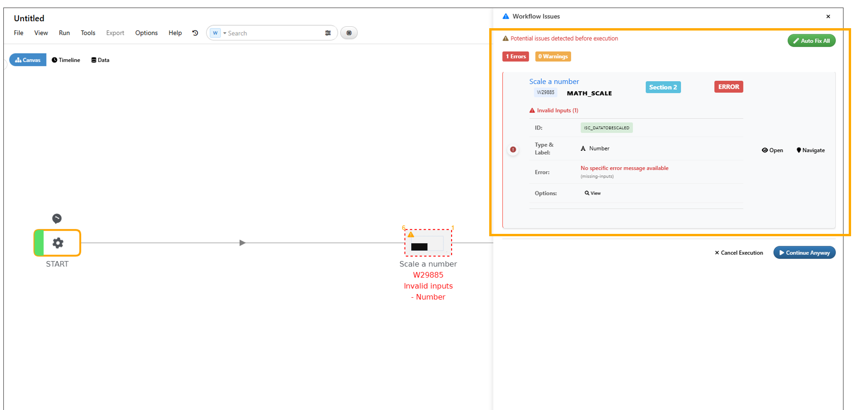
Task: Click the Auto Fix All button
Action: click(811, 41)
